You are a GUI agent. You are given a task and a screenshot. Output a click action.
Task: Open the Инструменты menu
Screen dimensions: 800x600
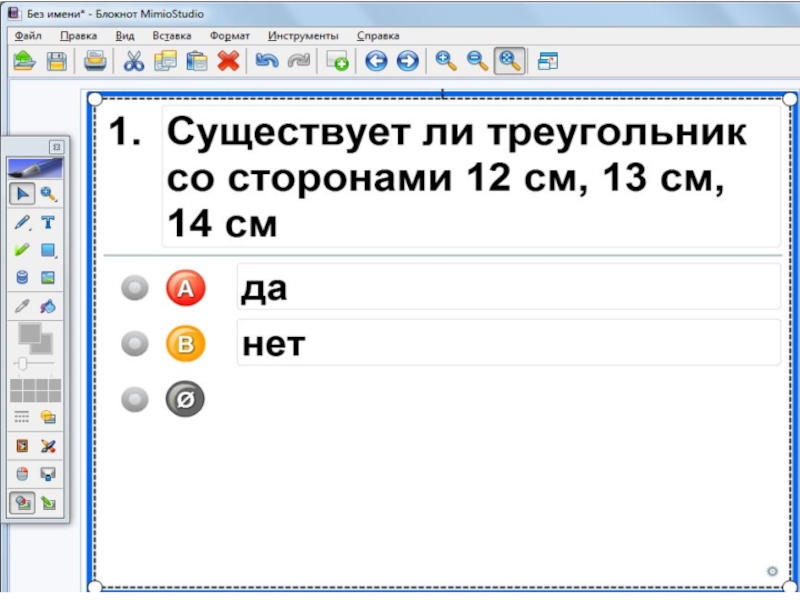(x=303, y=36)
